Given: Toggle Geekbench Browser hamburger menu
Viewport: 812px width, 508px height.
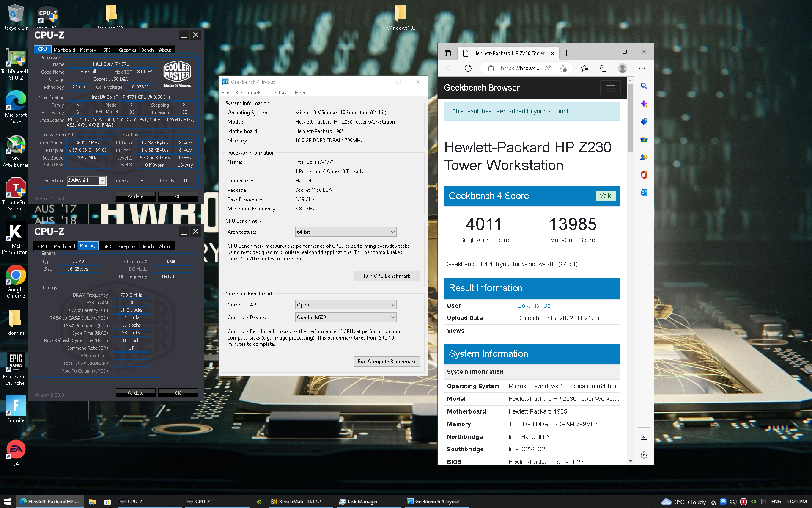Looking at the screenshot, I should (610, 88).
